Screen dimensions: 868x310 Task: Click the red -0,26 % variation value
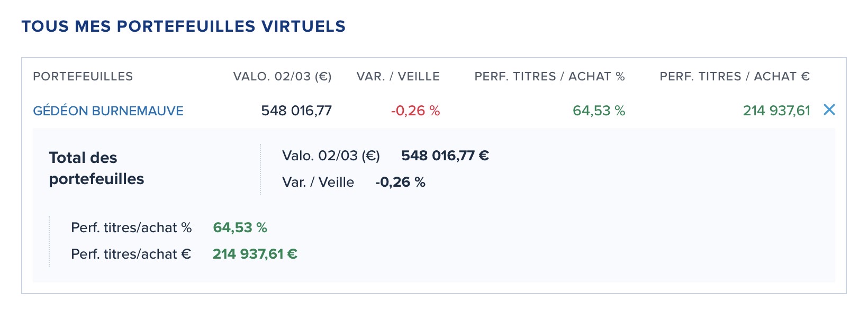click(415, 111)
